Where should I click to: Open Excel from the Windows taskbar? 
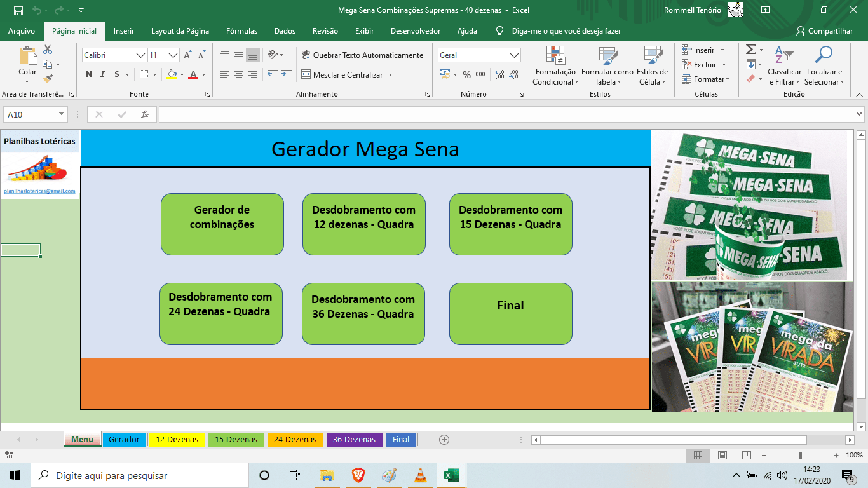click(451, 475)
